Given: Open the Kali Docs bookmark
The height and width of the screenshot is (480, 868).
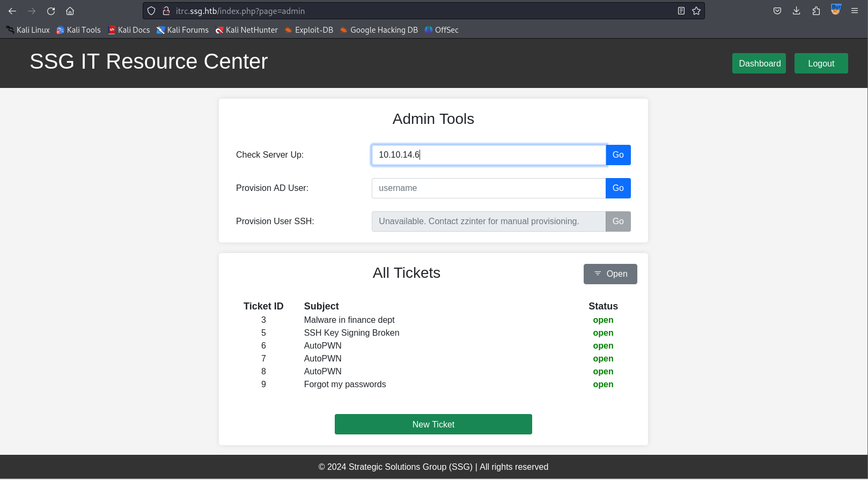Looking at the screenshot, I should (129, 30).
